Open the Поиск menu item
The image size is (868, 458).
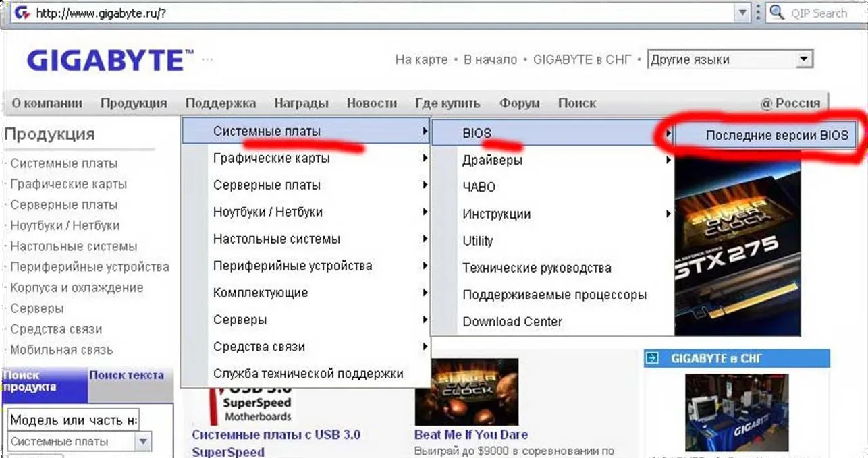tap(577, 103)
